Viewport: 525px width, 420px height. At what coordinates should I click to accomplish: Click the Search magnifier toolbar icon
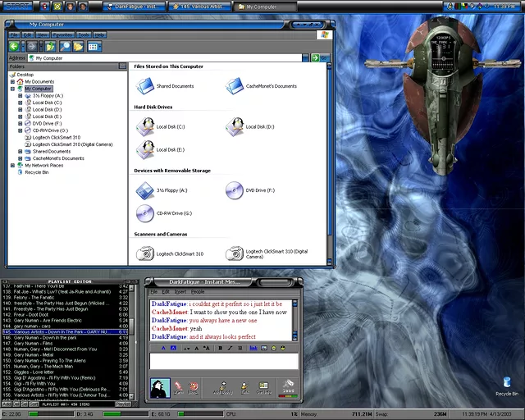click(65, 47)
